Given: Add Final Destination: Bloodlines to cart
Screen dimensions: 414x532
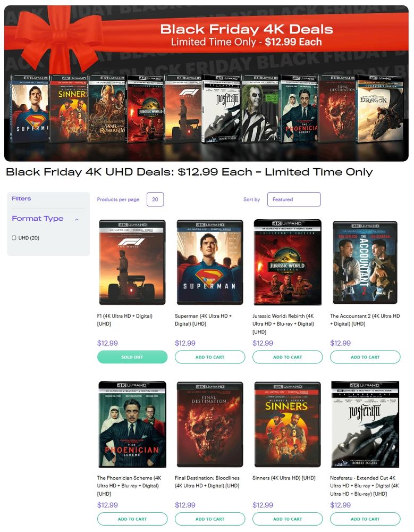Looking at the screenshot, I should [x=210, y=519].
